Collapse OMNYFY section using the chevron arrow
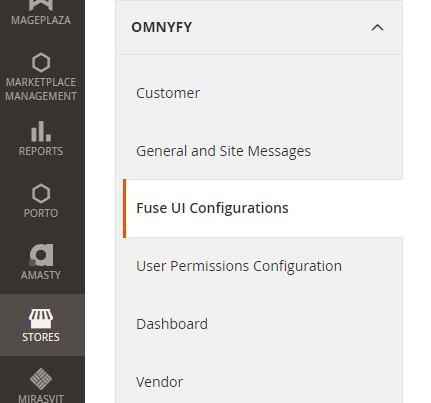The height and width of the screenshot is (403, 431). coord(377,27)
